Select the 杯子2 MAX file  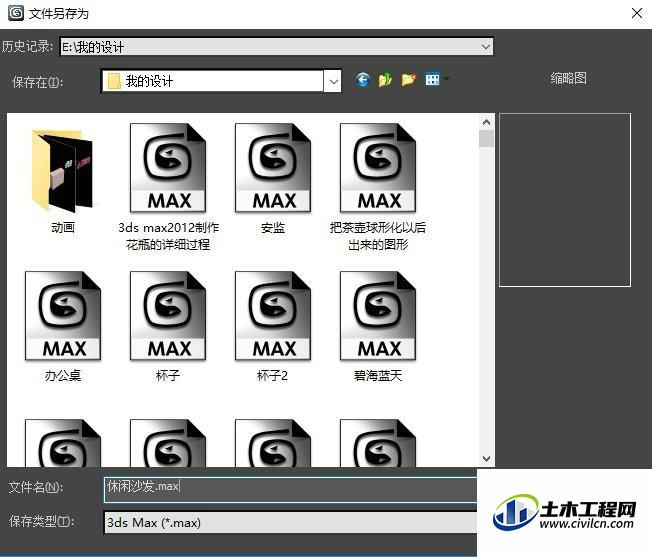point(273,327)
